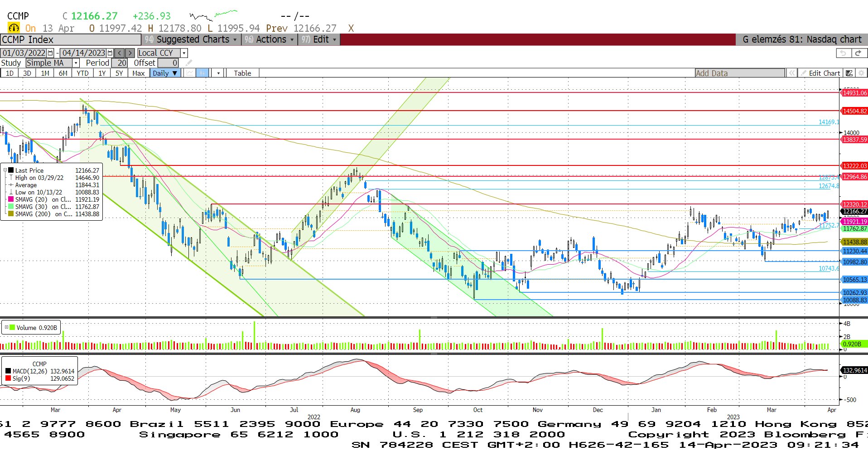Click the High marker icon in the legend
The height and width of the screenshot is (470, 868).
pyautogui.click(x=11, y=178)
